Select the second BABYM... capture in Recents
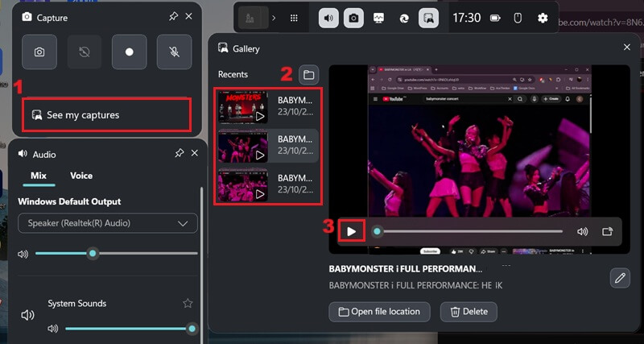Screen dimensions: 644x344 tap(268, 146)
